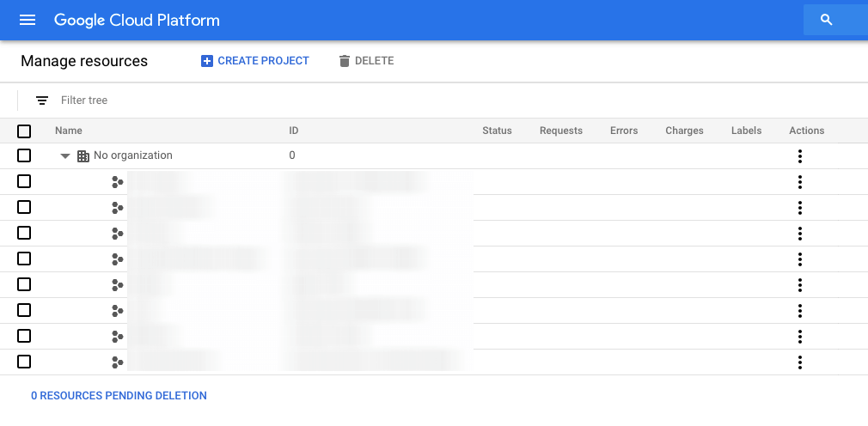Click the filter tree icon
Image resolution: width=868 pixels, height=426 pixels.
[x=42, y=100]
